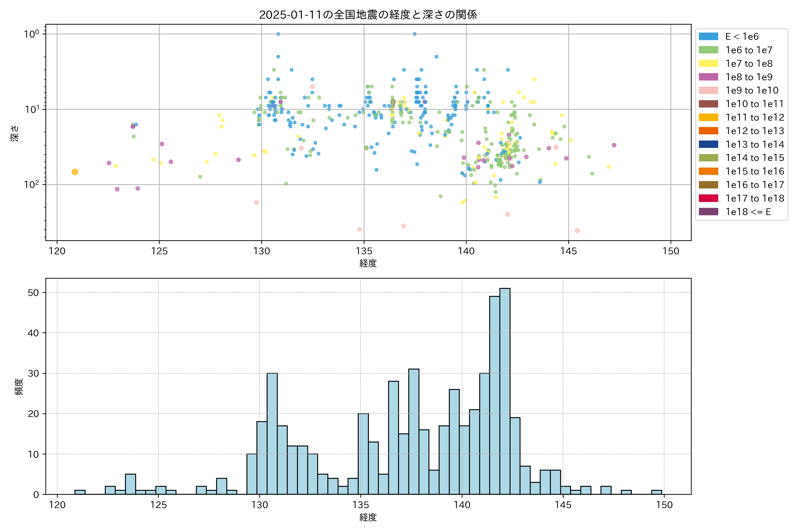Click the 経度 label under the scatter plot
Screen dimensions: 798x532
point(368,263)
